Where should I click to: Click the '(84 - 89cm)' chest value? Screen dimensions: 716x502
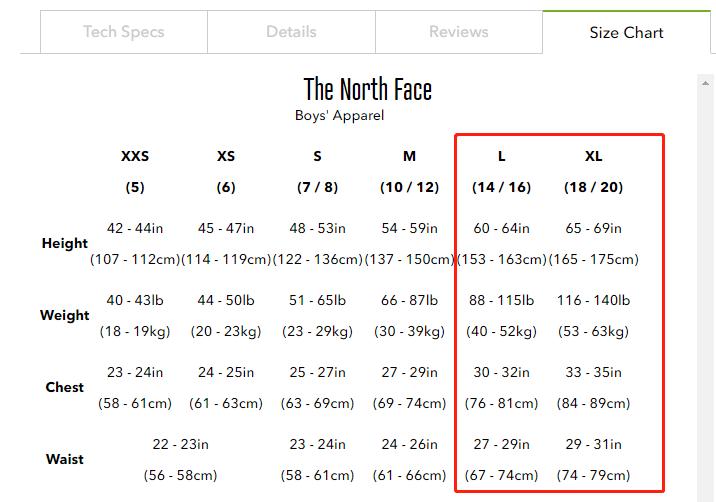click(x=594, y=403)
